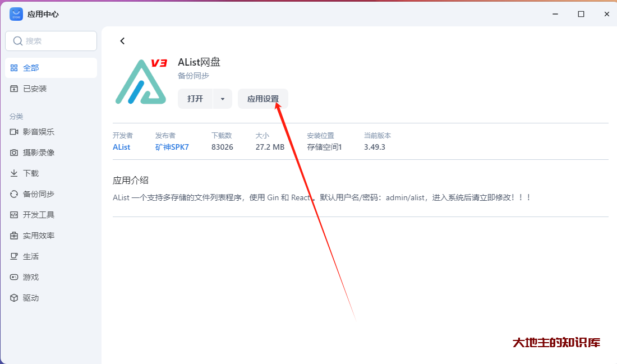Close the 应用中心 window
Screen dimensions: 617x364
tap(606, 14)
